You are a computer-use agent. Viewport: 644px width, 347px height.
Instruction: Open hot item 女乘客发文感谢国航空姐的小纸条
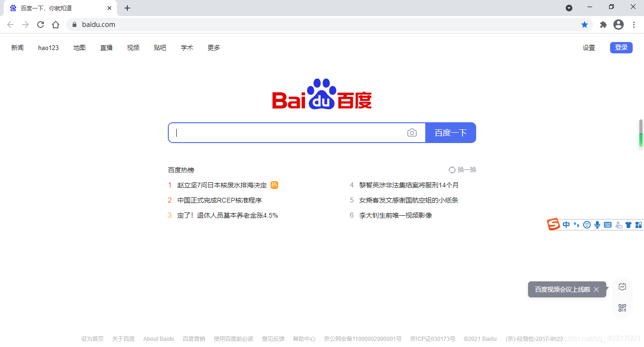(x=409, y=200)
